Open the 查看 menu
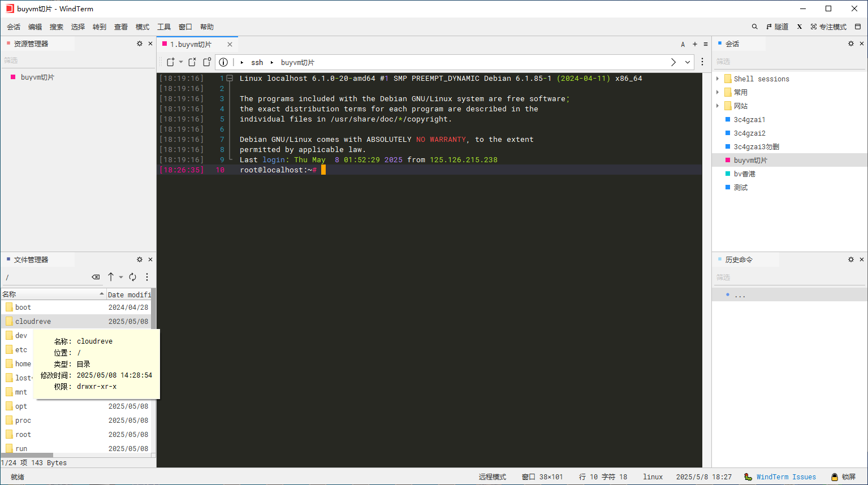This screenshot has width=868, height=485. tap(121, 27)
